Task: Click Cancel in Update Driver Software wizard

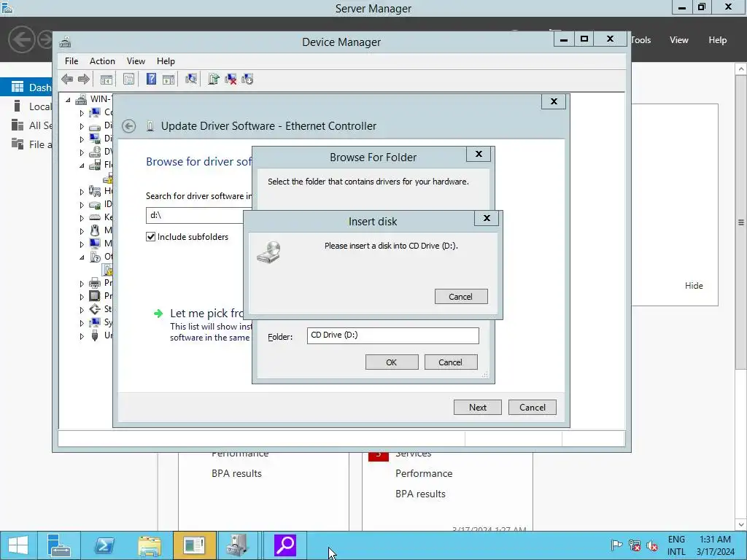Action: (532, 407)
